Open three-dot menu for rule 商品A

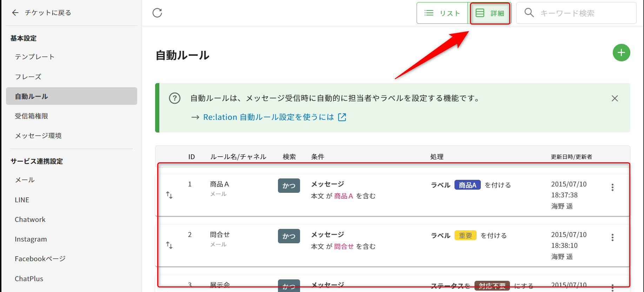point(612,188)
